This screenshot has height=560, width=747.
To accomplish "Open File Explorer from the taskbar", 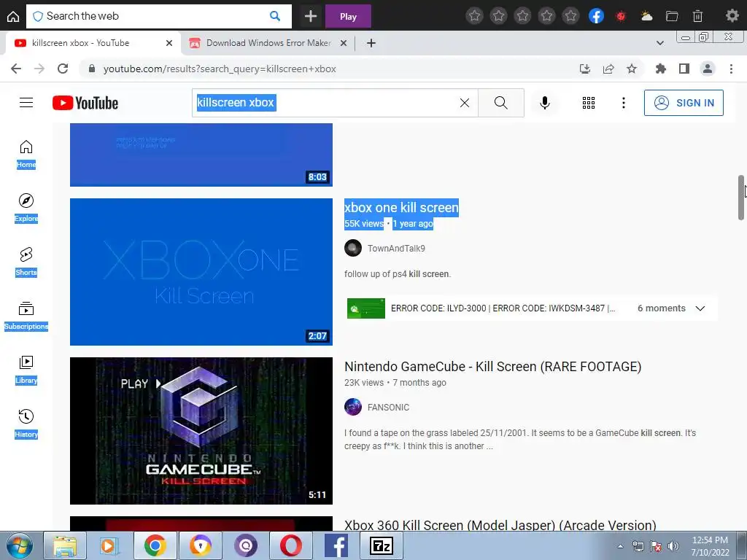I will click(x=65, y=545).
